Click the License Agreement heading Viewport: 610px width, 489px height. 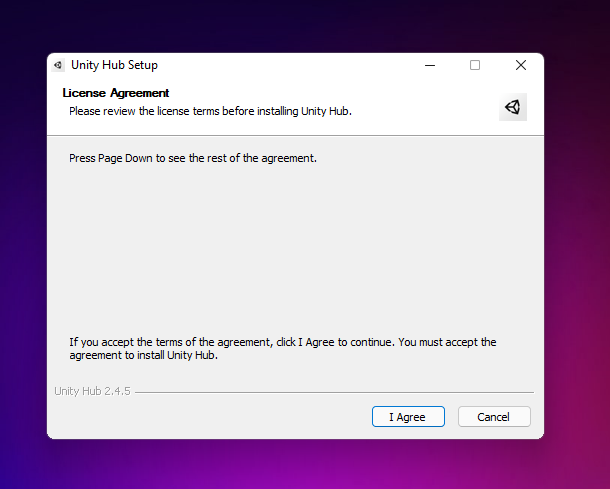pos(116,93)
